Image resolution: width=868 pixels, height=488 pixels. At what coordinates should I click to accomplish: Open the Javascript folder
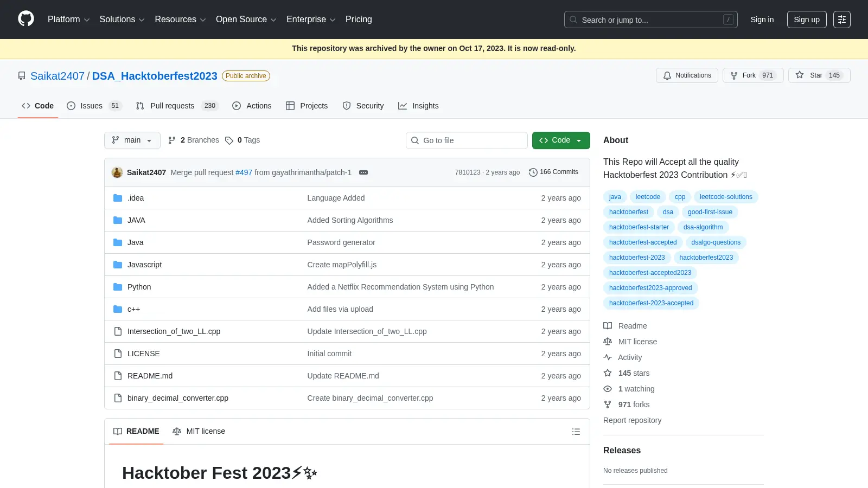[x=144, y=265]
